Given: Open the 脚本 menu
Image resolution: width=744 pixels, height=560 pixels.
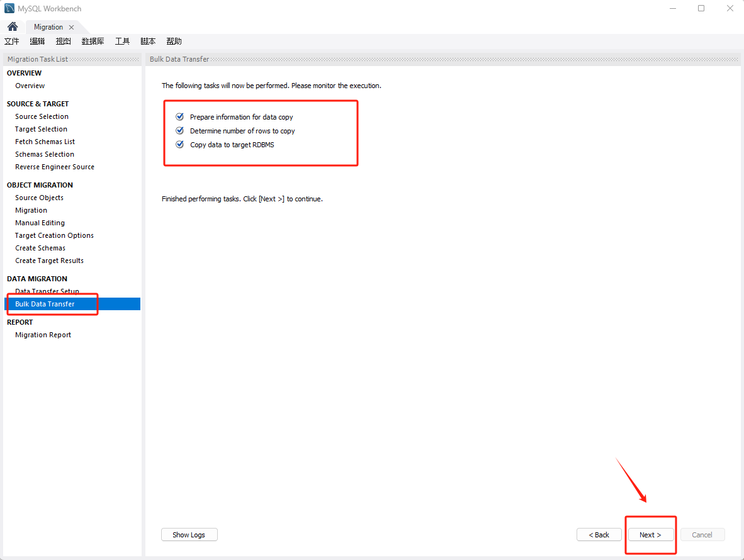Looking at the screenshot, I should [148, 42].
